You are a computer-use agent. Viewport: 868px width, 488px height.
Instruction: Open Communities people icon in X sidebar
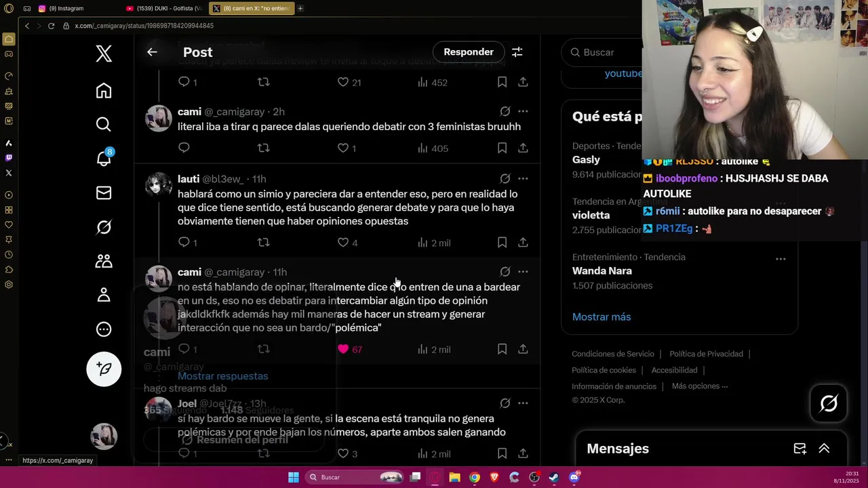(104, 261)
